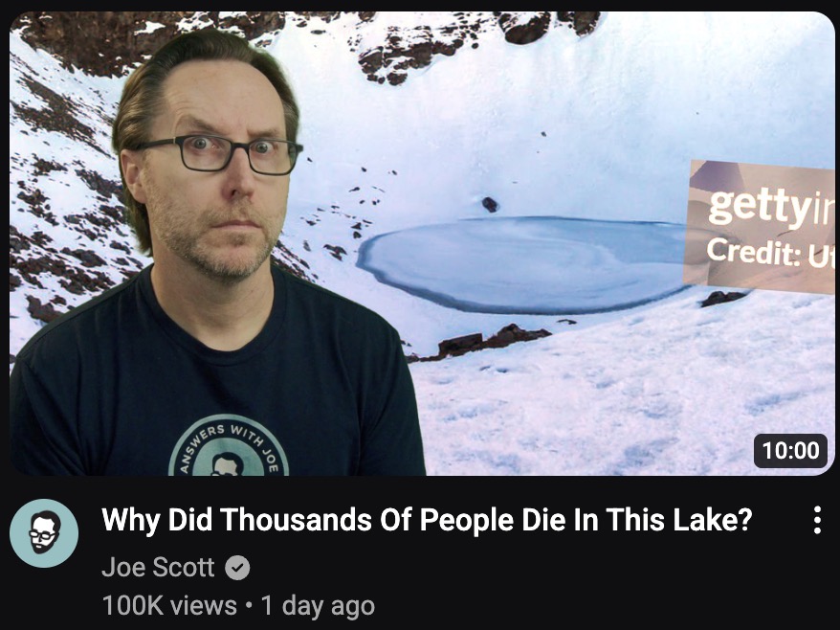Open video titled Why Did Thousands Of People Die

427,520
